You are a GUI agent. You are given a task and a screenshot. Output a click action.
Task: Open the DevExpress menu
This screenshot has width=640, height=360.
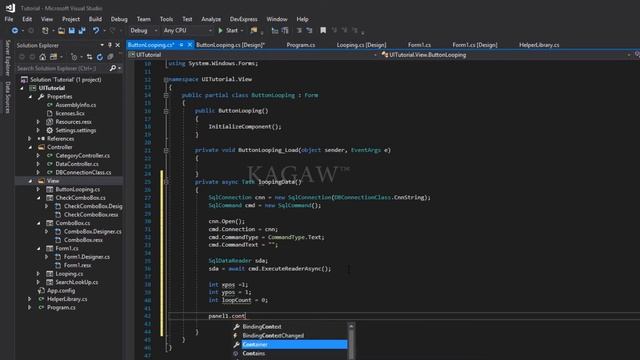[244, 19]
